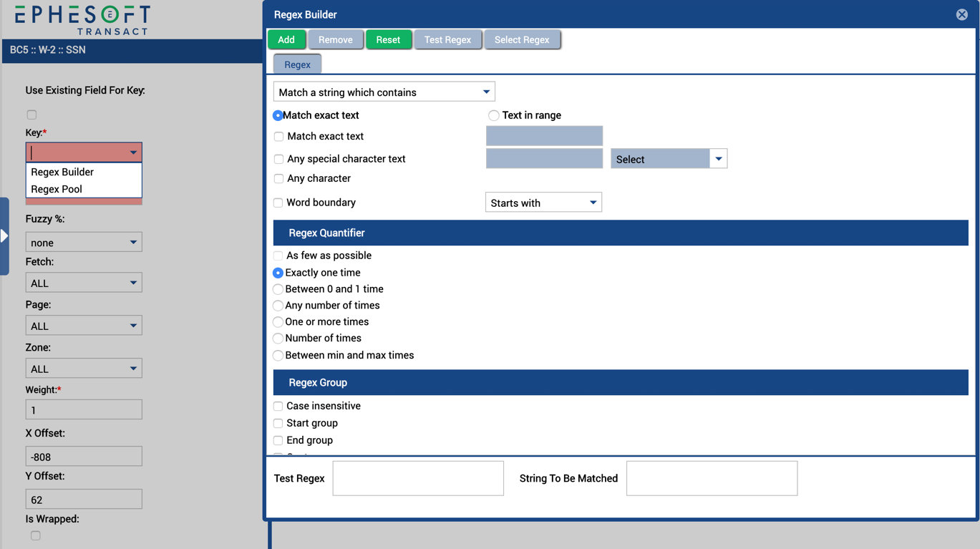Screen dimensions: 980x549
Task: Click the Test Regex button
Action: click(x=447, y=39)
